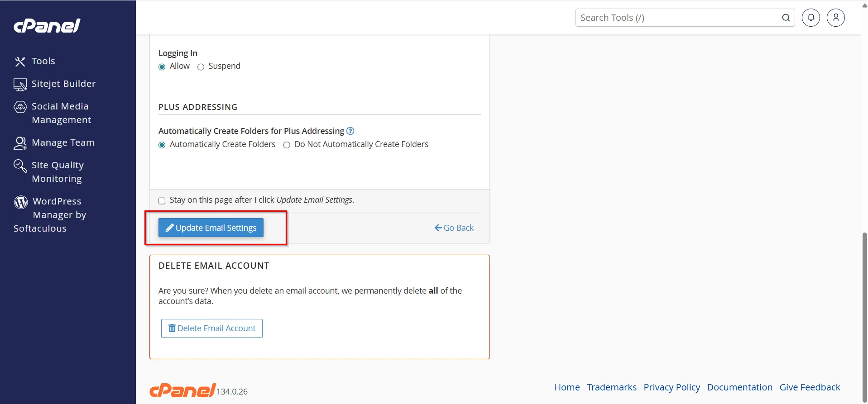Screen dimensions: 868x404
Task: Click Update Email Settings button
Action: [x=211, y=228]
